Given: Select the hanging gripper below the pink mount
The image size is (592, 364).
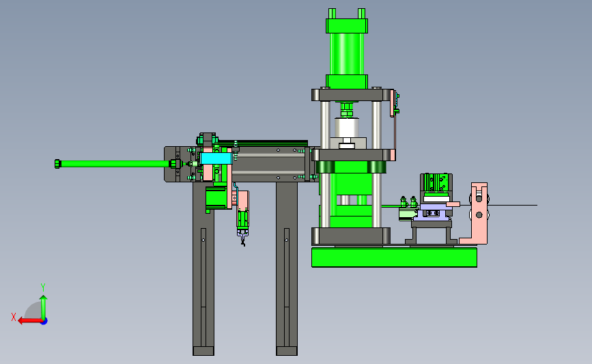Looking at the screenshot, I should coord(243,229).
